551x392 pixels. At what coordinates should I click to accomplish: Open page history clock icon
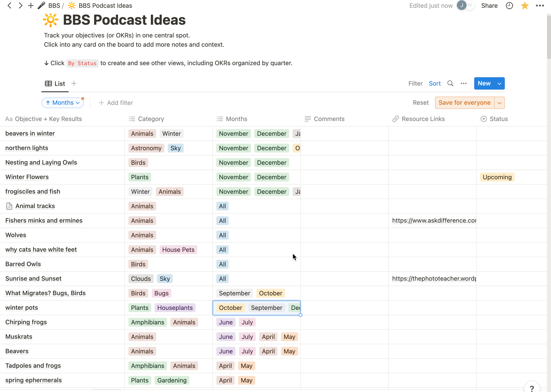tap(509, 6)
